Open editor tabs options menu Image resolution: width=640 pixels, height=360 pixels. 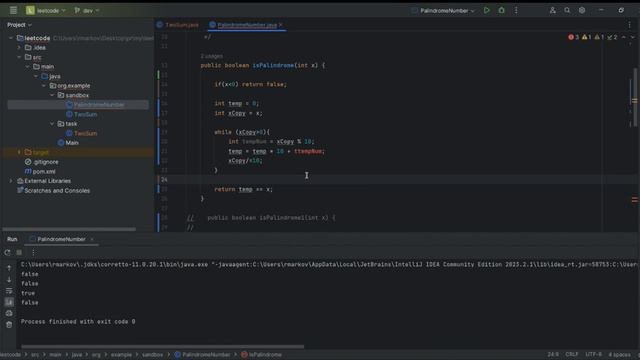[629, 25]
